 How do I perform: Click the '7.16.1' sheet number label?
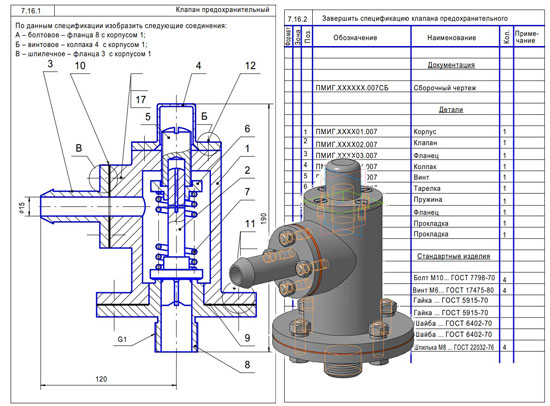pos(31,11)
